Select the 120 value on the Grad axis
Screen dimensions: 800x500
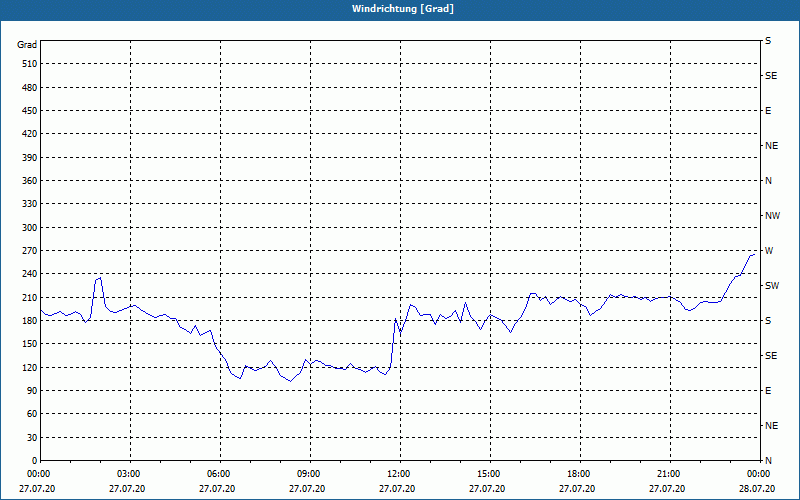click(30, 367)
